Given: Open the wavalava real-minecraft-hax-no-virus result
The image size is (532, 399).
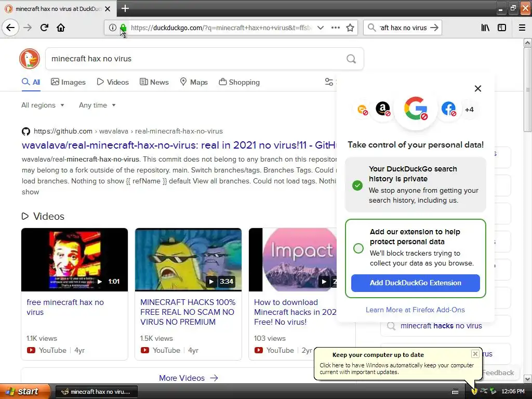Looking at the screenshot, I should (x=179, y=145).
